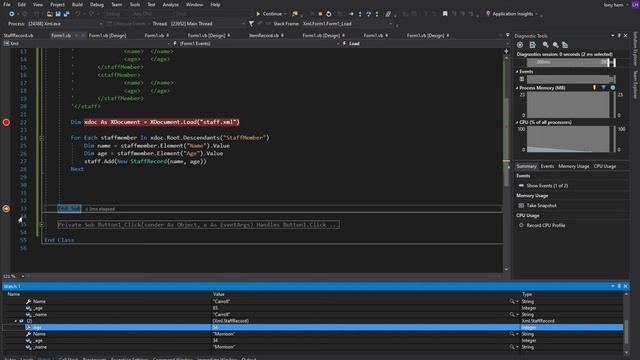Screen dimensions: 640x360
Task: Open Diagnostic Tools select tools gear icon
Action: [x=520, y=45]
